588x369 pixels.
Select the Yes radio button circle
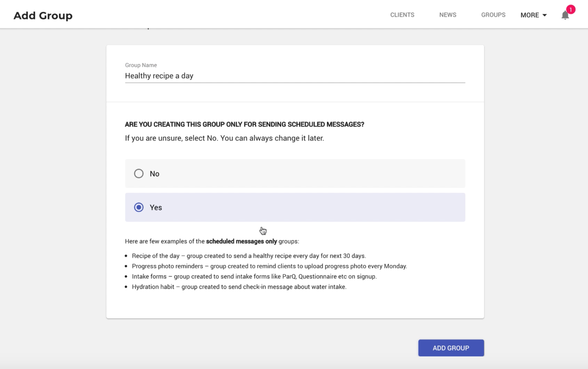[x=139, y=207]
